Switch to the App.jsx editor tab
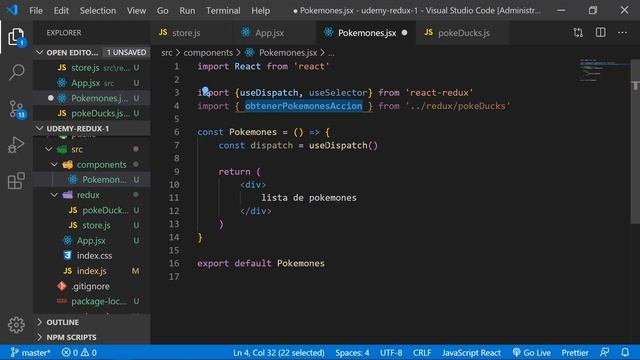Viewport: 640px width, 360px height. click(x=274, y=33)
